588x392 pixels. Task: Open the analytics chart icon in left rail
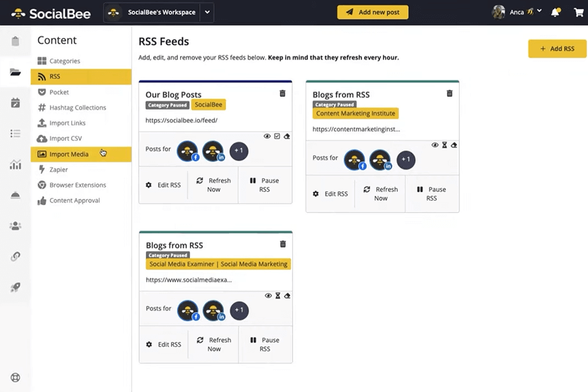click(x=15, y=164)
